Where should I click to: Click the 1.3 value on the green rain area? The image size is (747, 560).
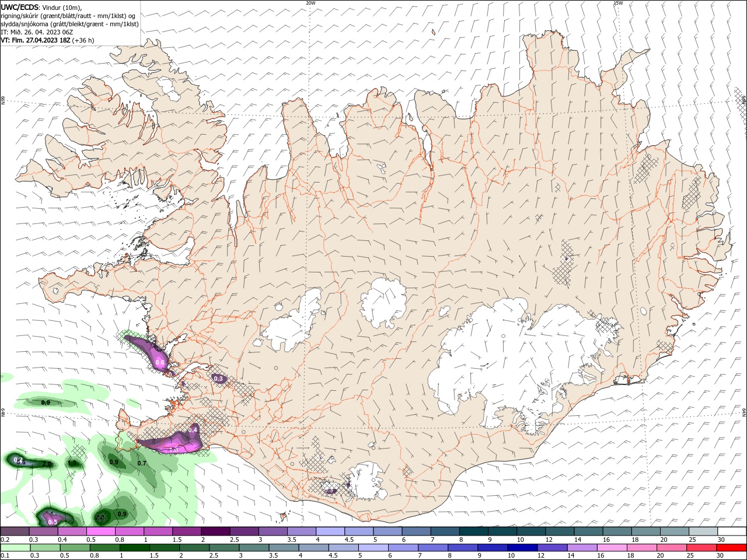click(72, 463)
